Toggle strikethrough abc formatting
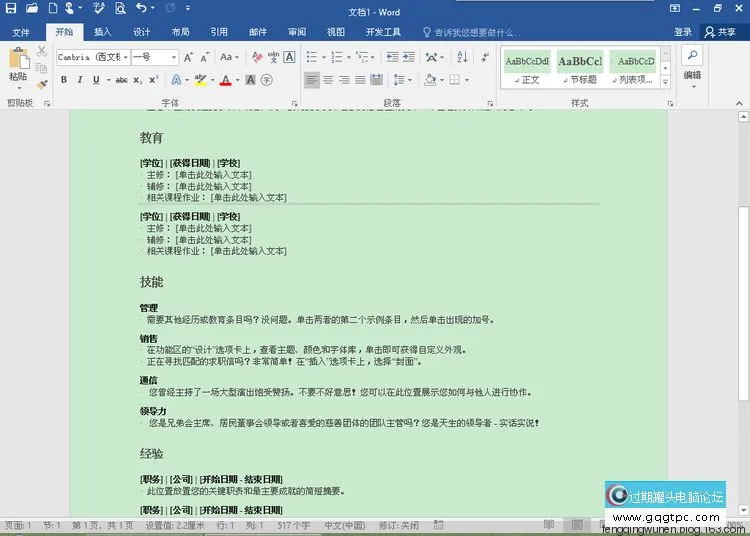This screenshot has height=536, width=750. pyautogui.click(x=121, y=80)
